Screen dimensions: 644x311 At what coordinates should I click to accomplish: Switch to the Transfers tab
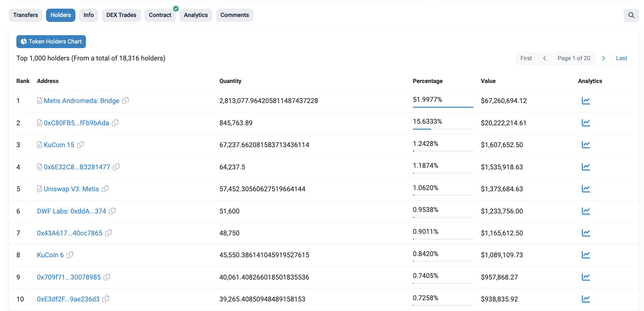[x=25, y=15]
